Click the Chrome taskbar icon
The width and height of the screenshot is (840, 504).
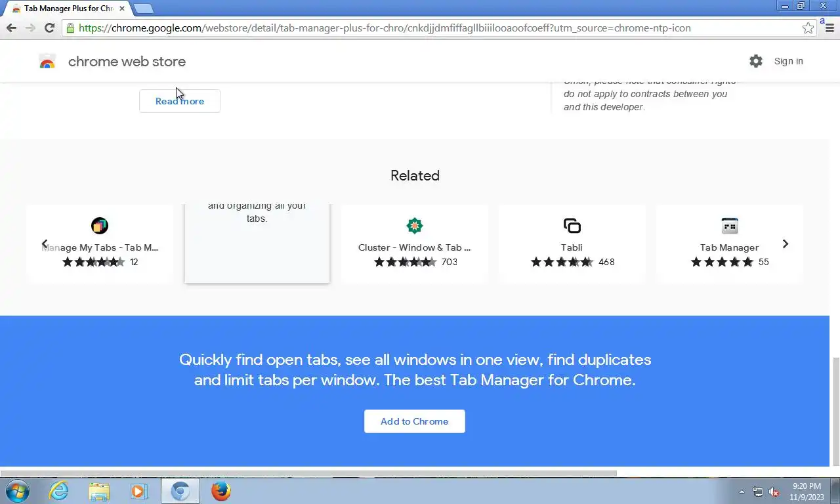[180, 491]
